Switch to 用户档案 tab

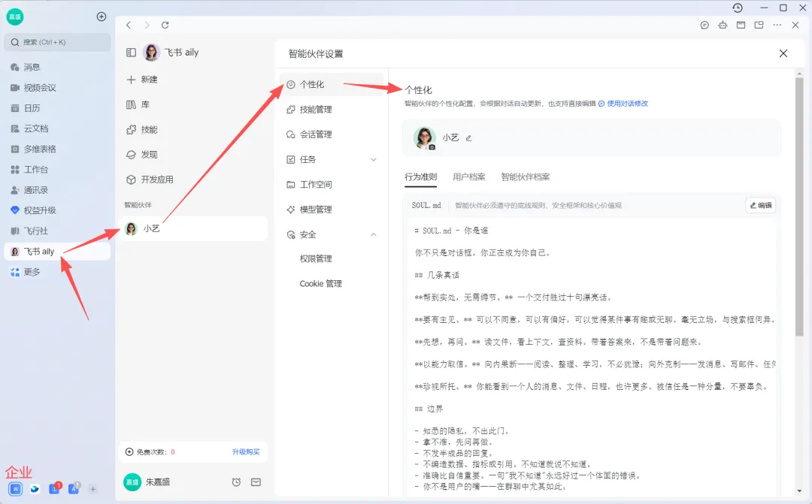[x=468, y=177]
